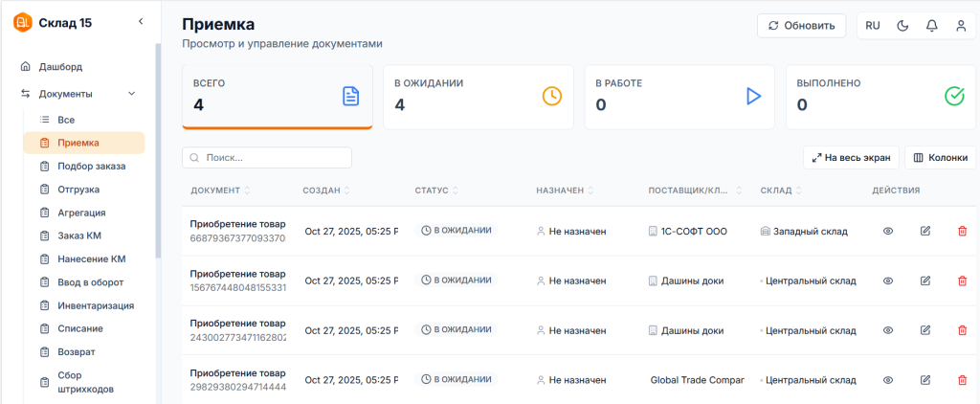Click the На весь экран button
Screen dimensions: 980x404
851,158
